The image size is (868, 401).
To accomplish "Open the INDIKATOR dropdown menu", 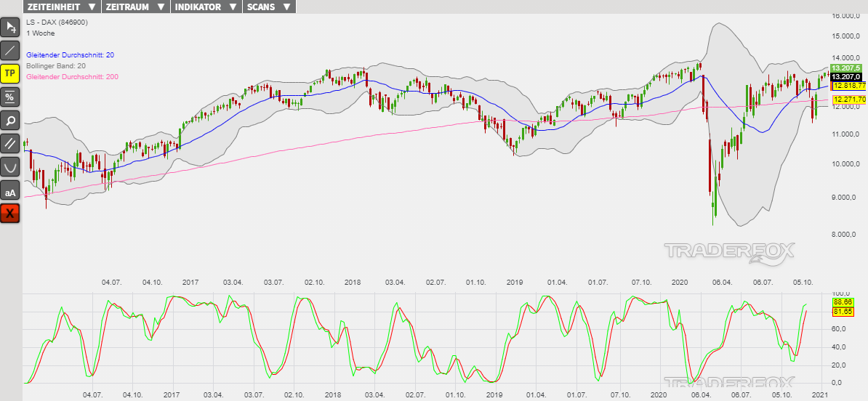I will 206,7.
